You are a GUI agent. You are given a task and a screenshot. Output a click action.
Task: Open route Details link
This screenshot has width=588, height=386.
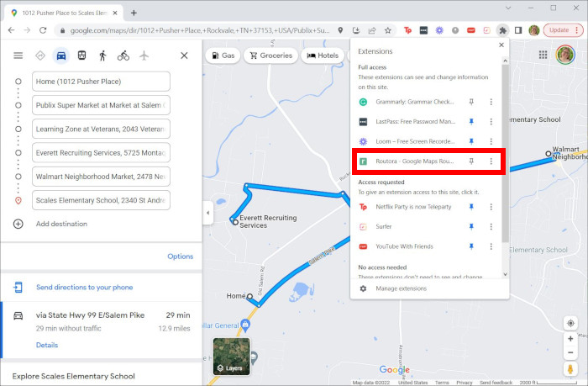click(47, 345)
